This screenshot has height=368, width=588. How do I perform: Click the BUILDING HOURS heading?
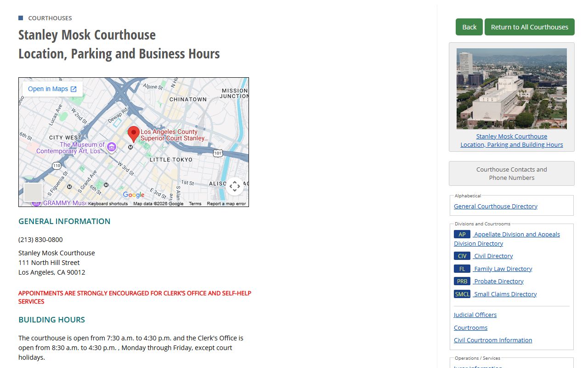coord(51,320)
